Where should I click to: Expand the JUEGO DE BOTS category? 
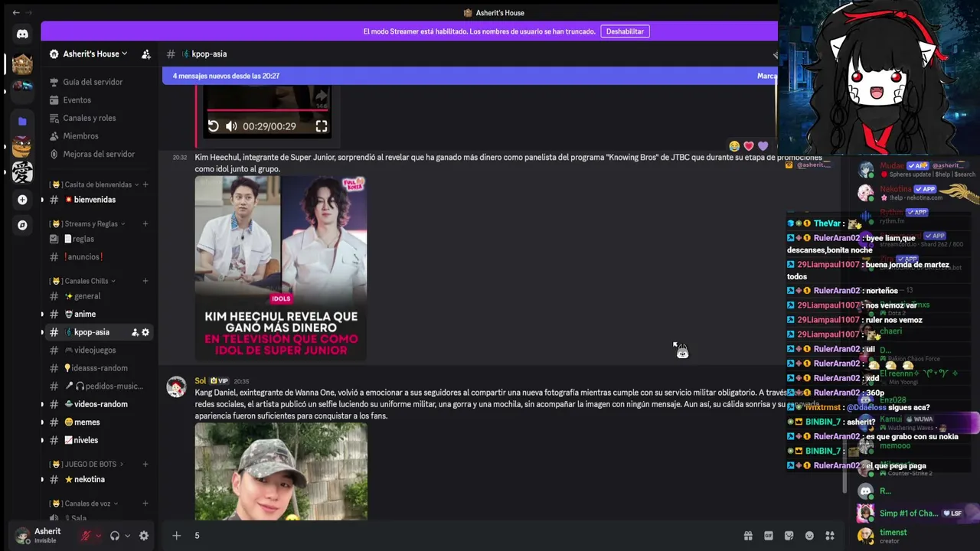(x=87, y=465)
